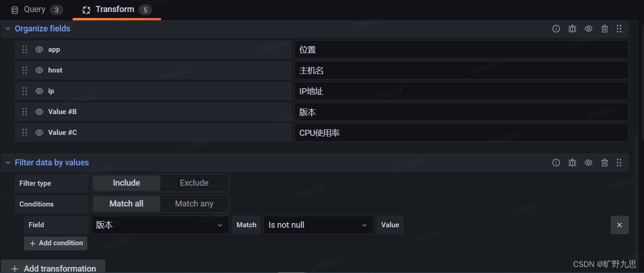Delete the Filter data by values transformation
The width and height of the screenshot is (644, 273).
tap(604, 162)
